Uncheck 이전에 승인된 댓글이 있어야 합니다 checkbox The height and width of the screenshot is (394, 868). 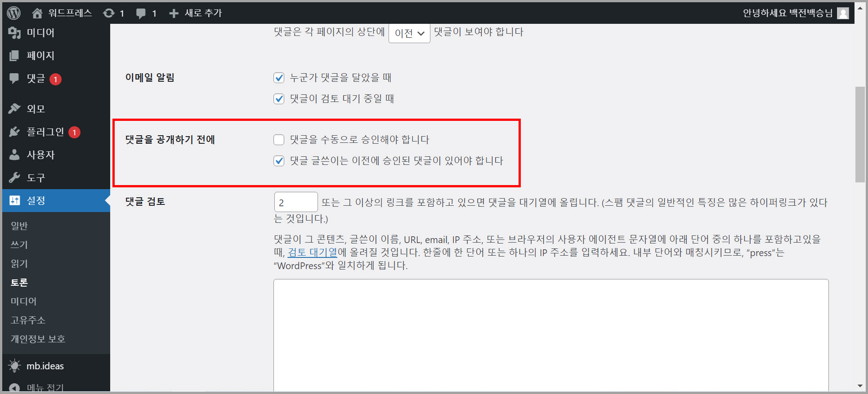[x=279, y=161]
